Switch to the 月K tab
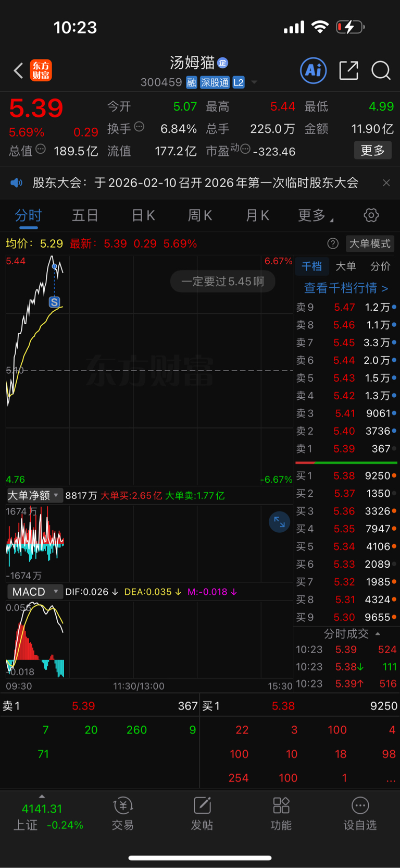 point(257,215)
